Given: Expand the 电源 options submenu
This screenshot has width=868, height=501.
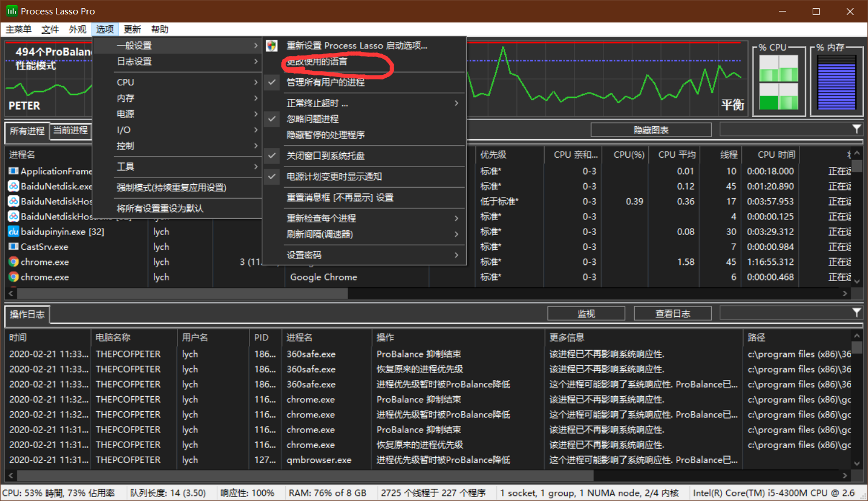Looking at the screenshot, I should pos(177,114).
